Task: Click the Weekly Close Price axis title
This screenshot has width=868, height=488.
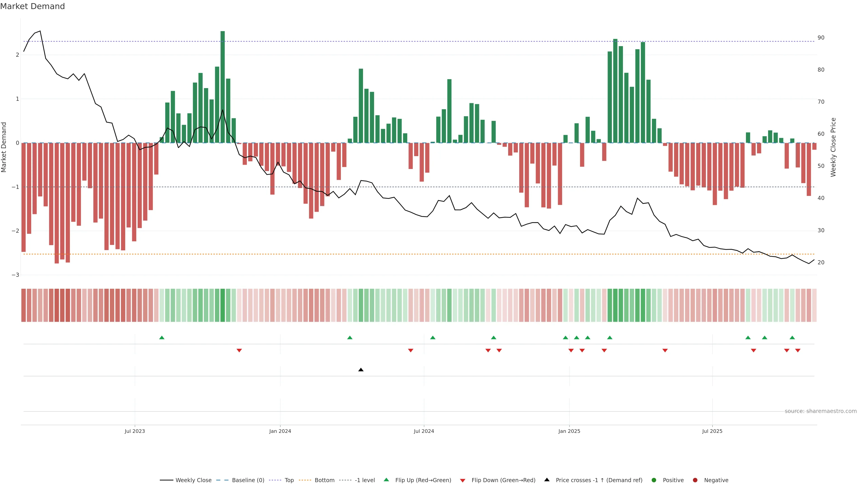Action: coord(833,147)
